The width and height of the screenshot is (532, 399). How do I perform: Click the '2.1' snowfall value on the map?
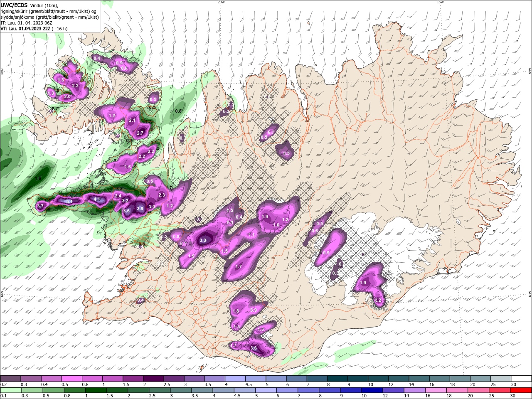pos(133,120)
